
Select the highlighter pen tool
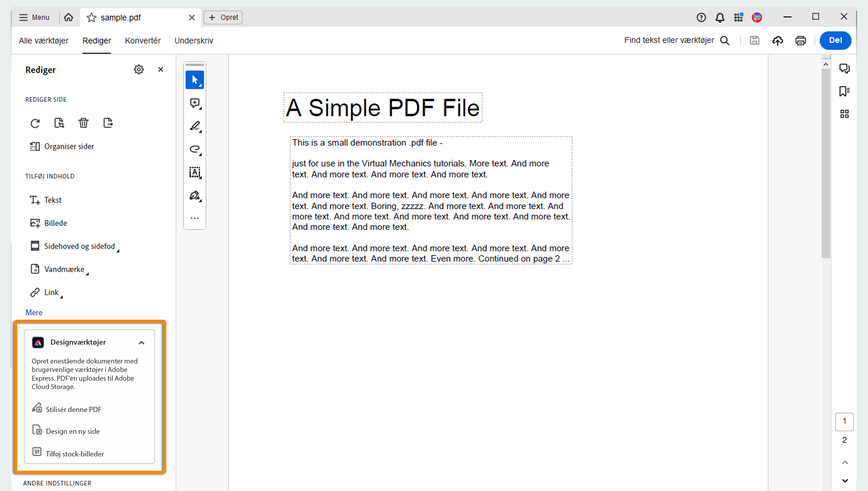(195, 126)
